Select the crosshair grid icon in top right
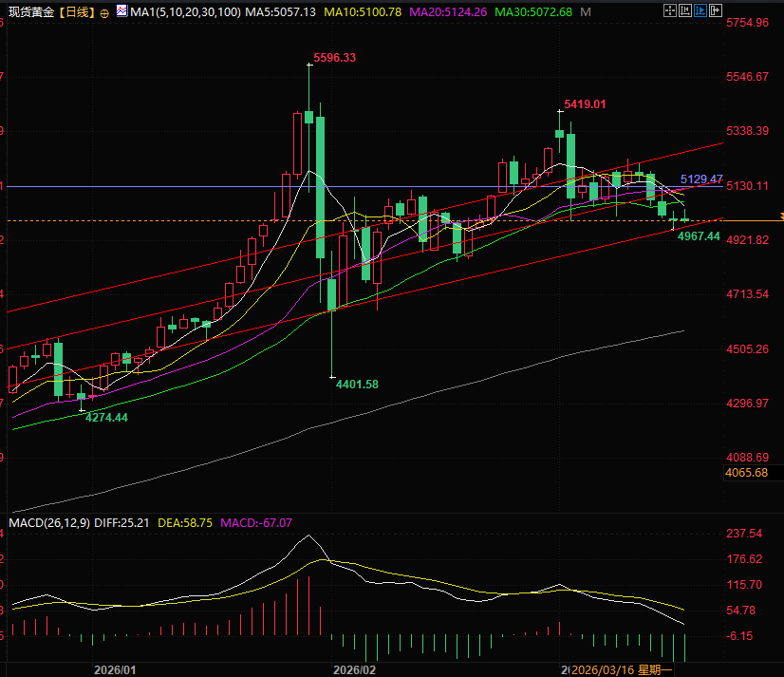 point(669,10)
